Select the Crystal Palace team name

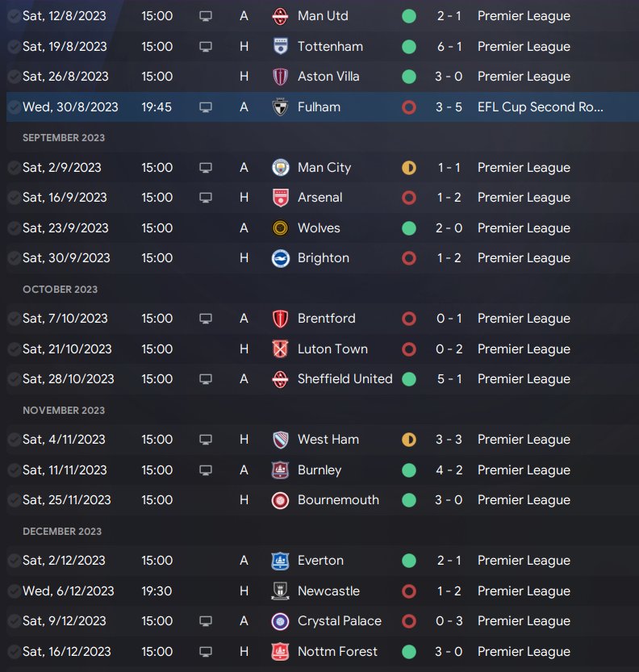(339, 621)
